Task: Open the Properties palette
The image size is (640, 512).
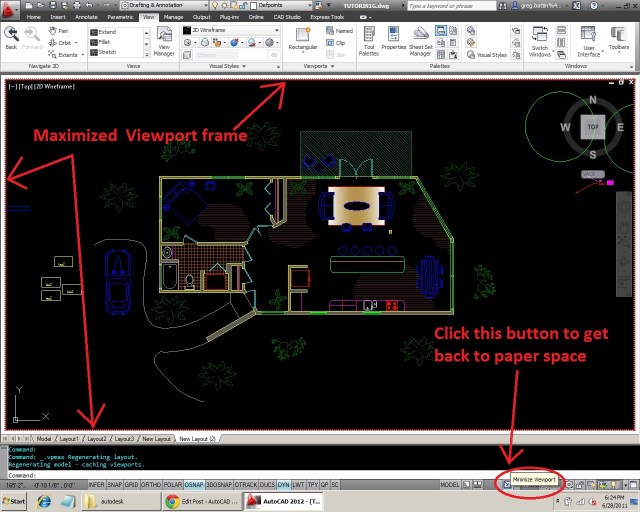Action: [x=394, y=40]
